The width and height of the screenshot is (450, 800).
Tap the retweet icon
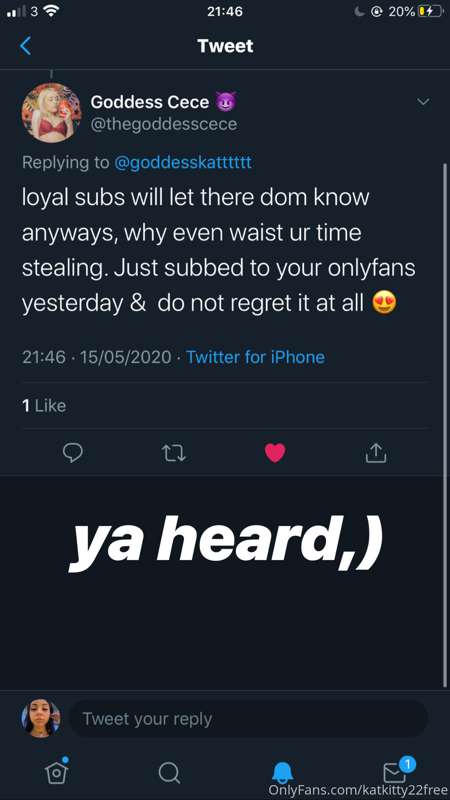pos(173,453)
